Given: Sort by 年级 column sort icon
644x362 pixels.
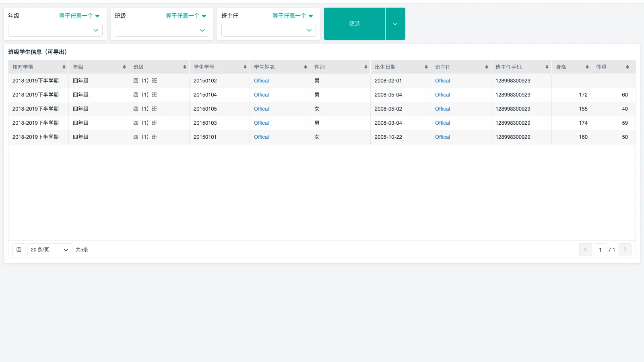Looking at the screenshot, I should pos(124,67).
